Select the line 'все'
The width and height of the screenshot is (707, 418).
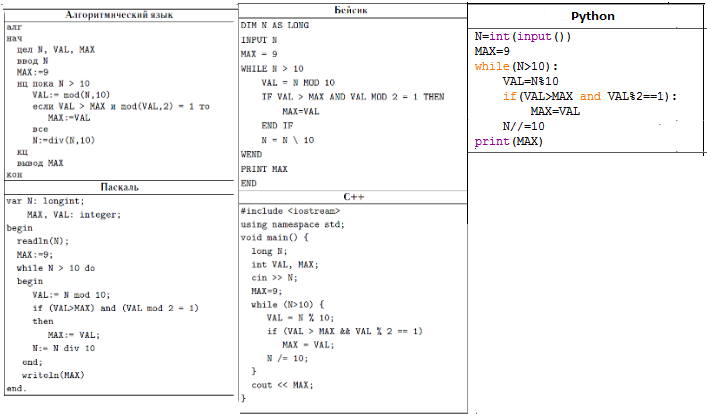pos(40,129)
